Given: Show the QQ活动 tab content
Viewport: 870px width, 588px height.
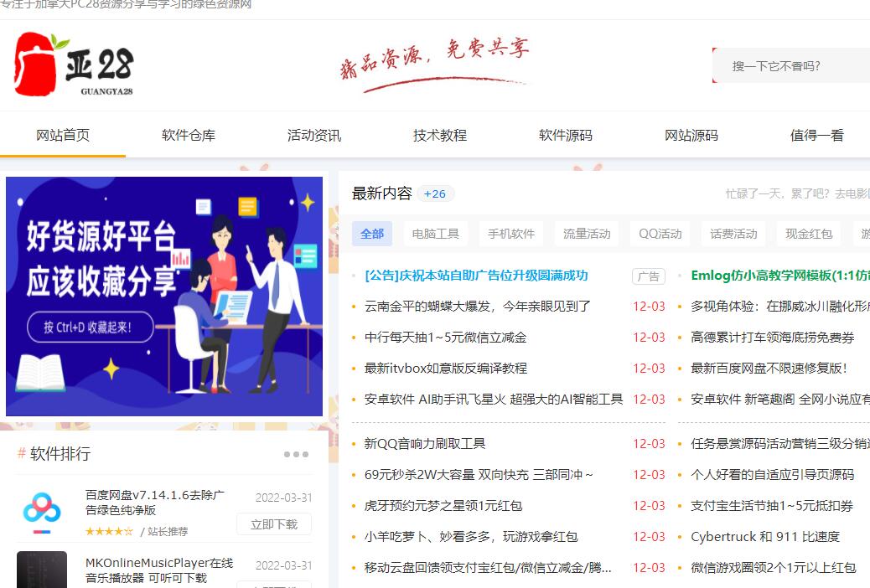Looking at the screenshot, I should pyautogui.click(x=660, y=234).
